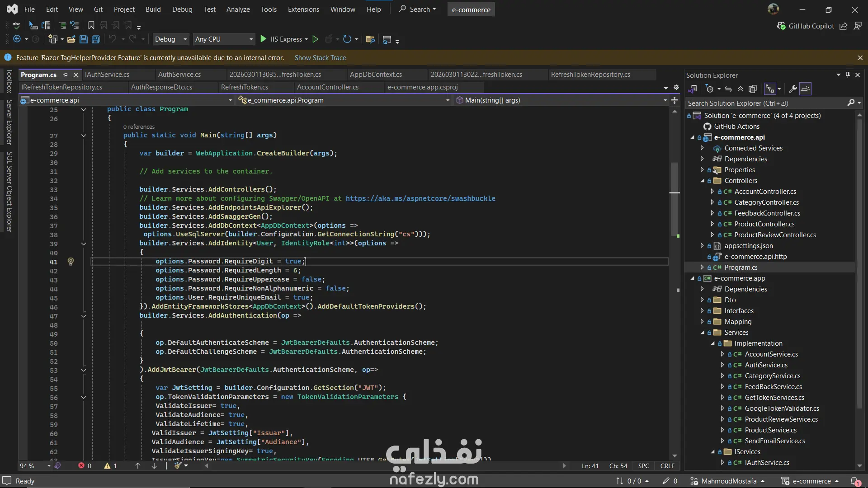Open Properties wrench icon in Solution Explorer
This screenshot has height=488, width=868.
[793, 89]
